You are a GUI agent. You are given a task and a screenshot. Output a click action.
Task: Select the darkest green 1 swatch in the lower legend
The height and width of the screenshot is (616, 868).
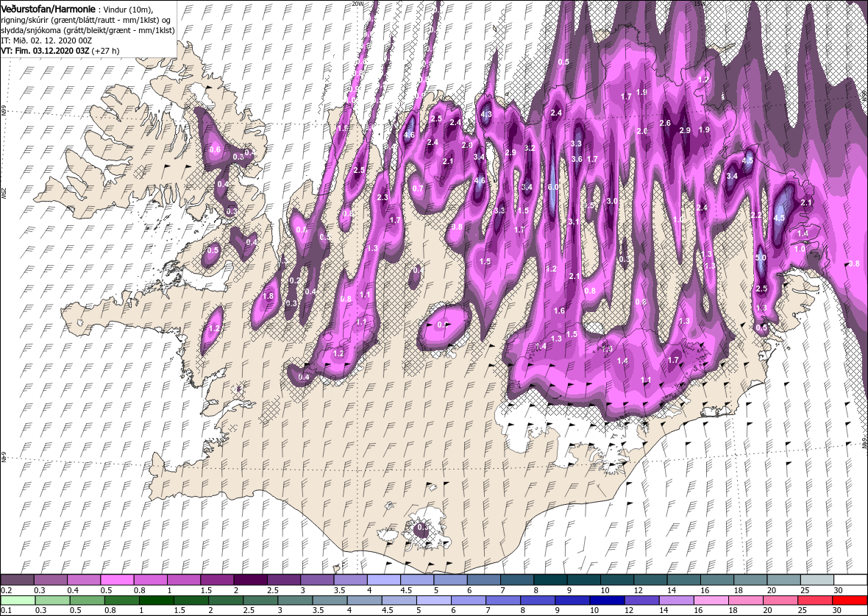coord(156,601)
